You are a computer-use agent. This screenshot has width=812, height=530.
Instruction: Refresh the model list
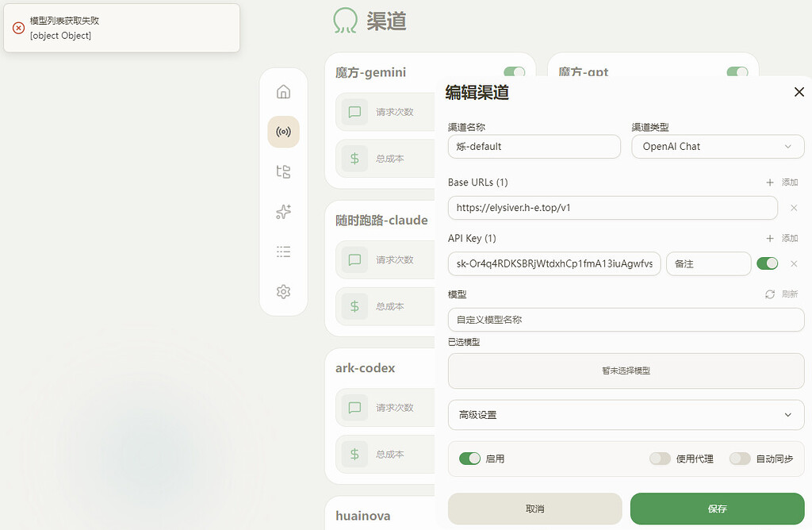782,294
